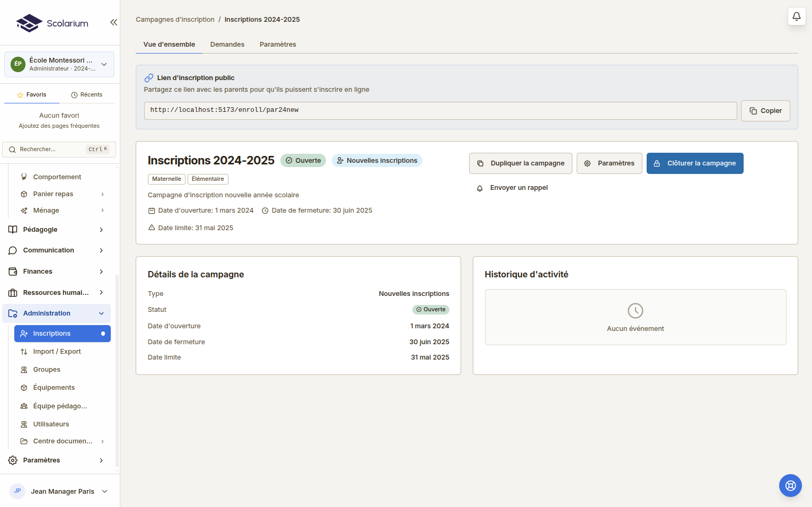Click the enrollment URL text field
Viewport: 812px width, 507px height.
click(440, 110)
